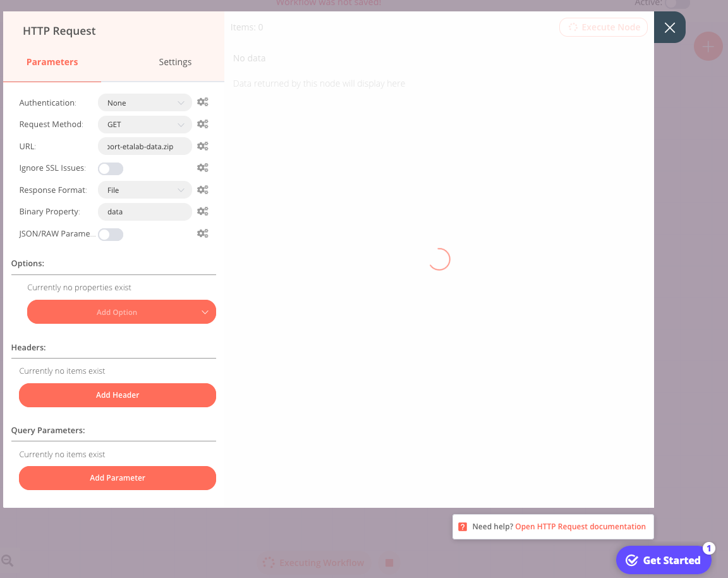Image resolution: width=728 pixels, height=578 pixels.
Task: Open HTTP Request documentation link
Action: pyautogui.click(x=580, y=526)
